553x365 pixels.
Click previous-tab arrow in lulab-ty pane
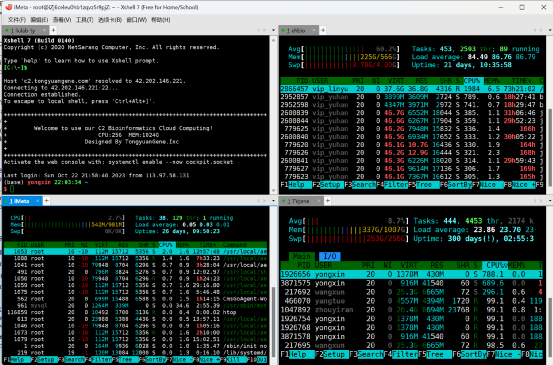[259, 30]
